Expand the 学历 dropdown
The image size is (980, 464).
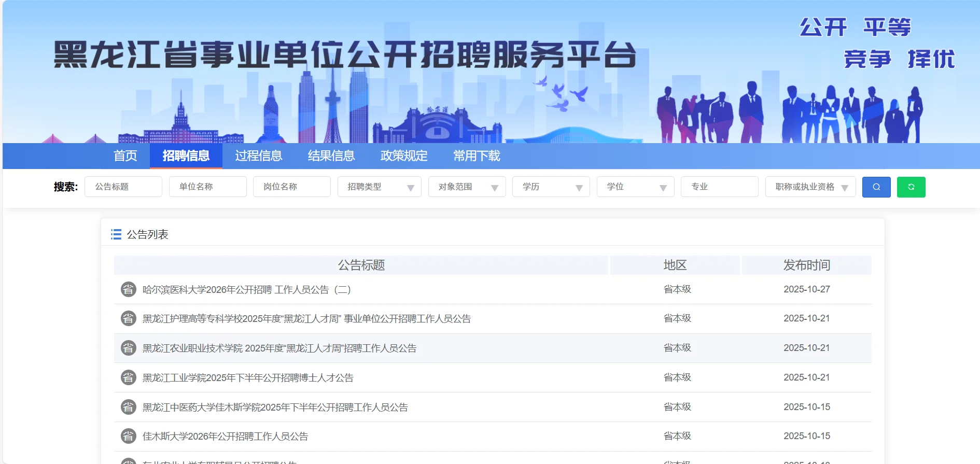pyautogui.click(x=551, y=187)
